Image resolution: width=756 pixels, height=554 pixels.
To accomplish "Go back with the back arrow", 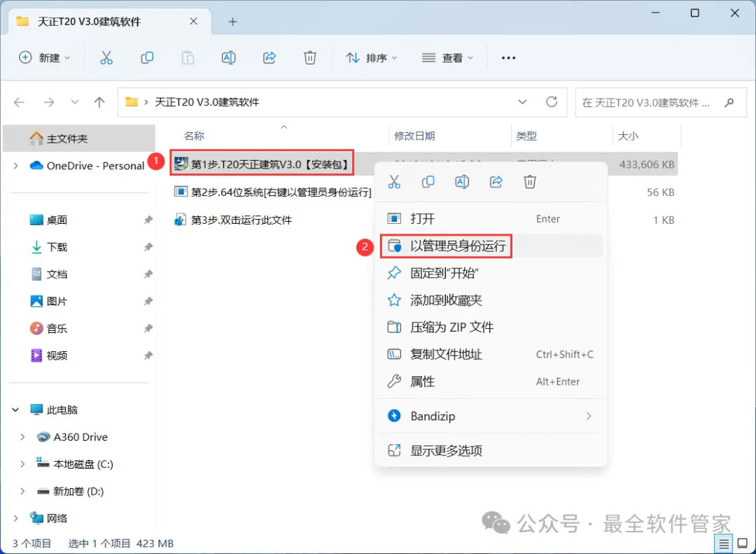I will click(x=20, y=102).
